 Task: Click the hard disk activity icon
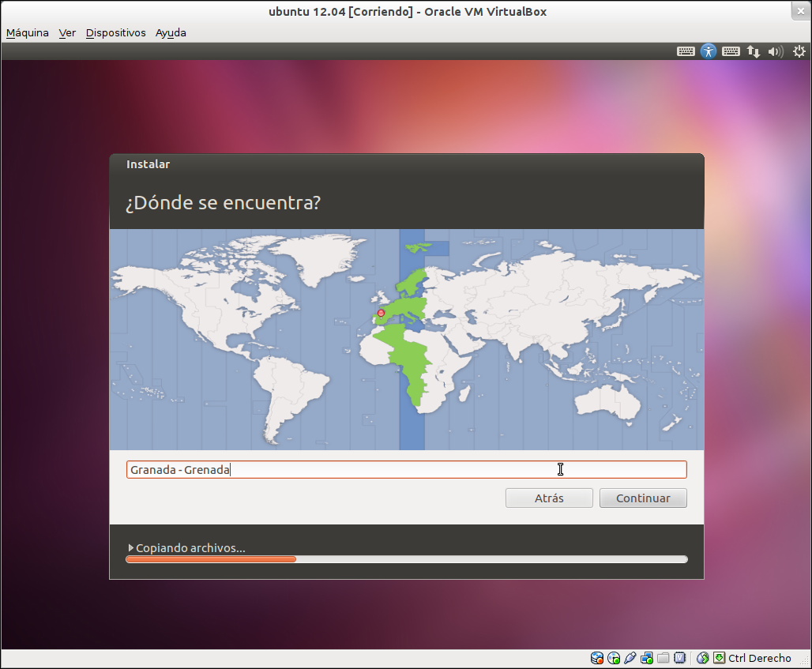coord(596,658)
